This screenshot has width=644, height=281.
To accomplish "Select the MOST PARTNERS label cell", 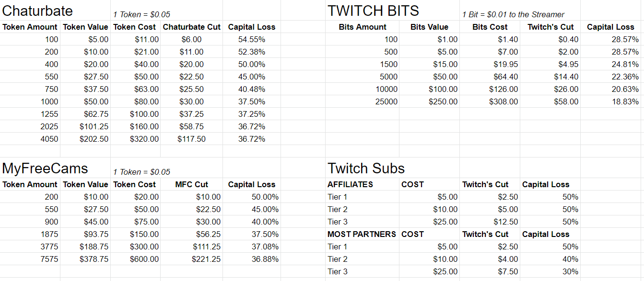I will coord(363,234).
